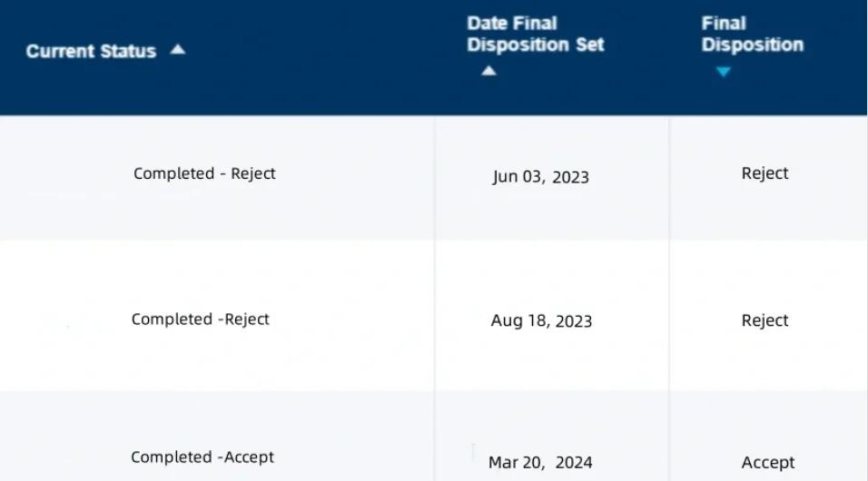Click the sort arrow beside Current Status

[x=178, y=50]
